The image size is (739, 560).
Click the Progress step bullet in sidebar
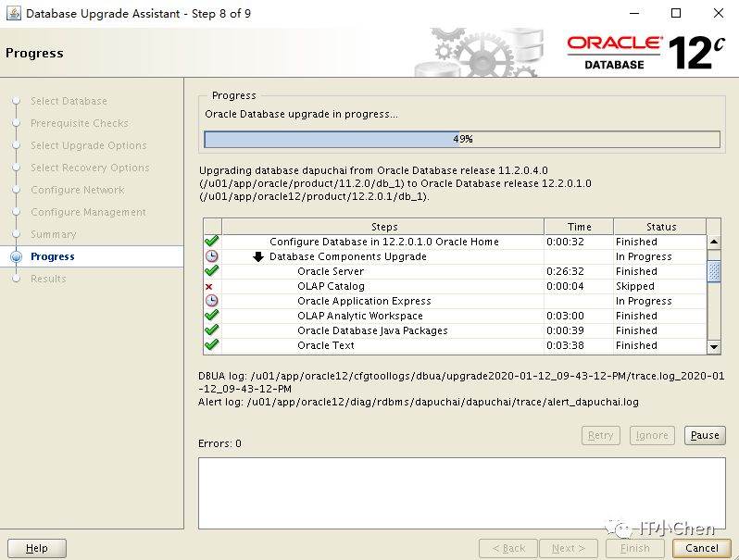point(16,256)
